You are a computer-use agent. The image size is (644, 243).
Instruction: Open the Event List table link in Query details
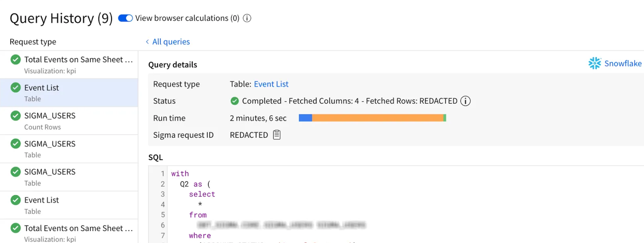click(271, 84)
